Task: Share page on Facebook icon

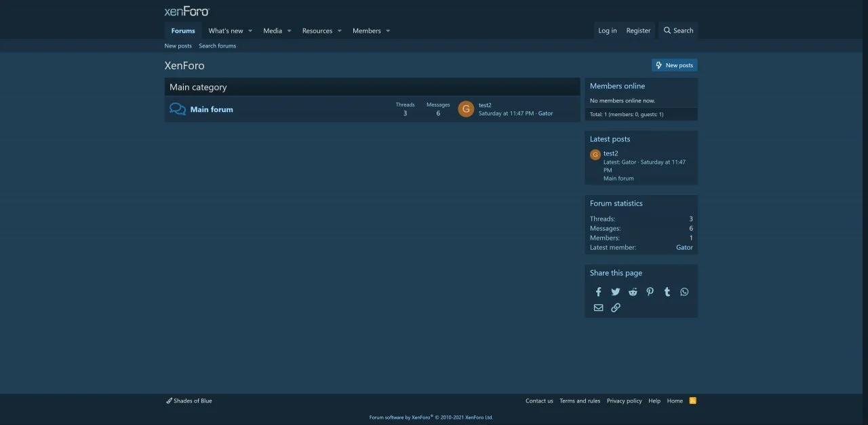Action: pos(598,292)
